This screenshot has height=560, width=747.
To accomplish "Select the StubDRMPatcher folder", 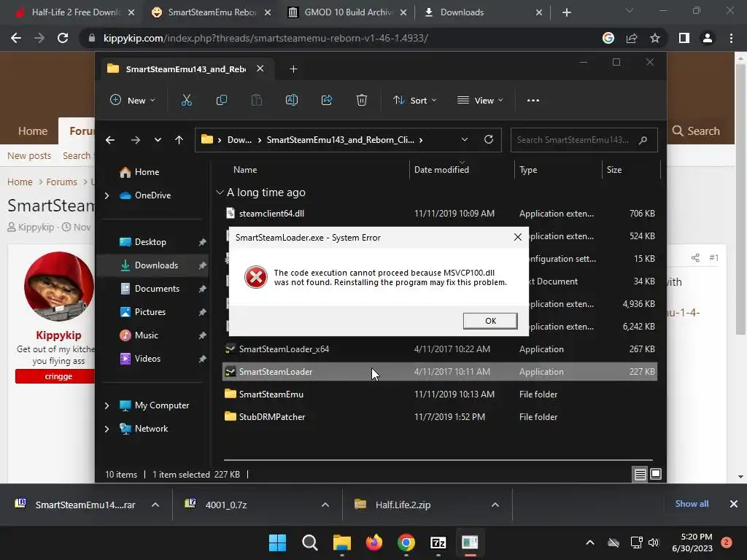I will [440, 416].
